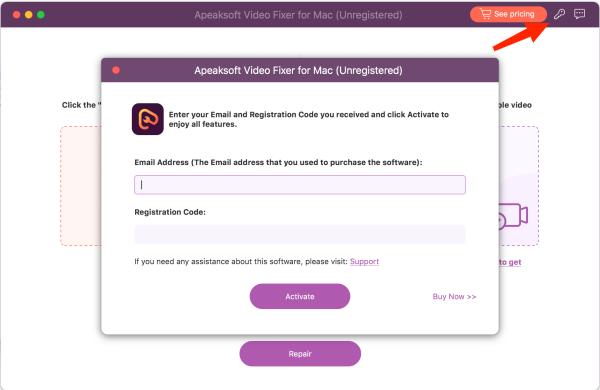Click the left dashed video drop area

click(x=81, y=186)
